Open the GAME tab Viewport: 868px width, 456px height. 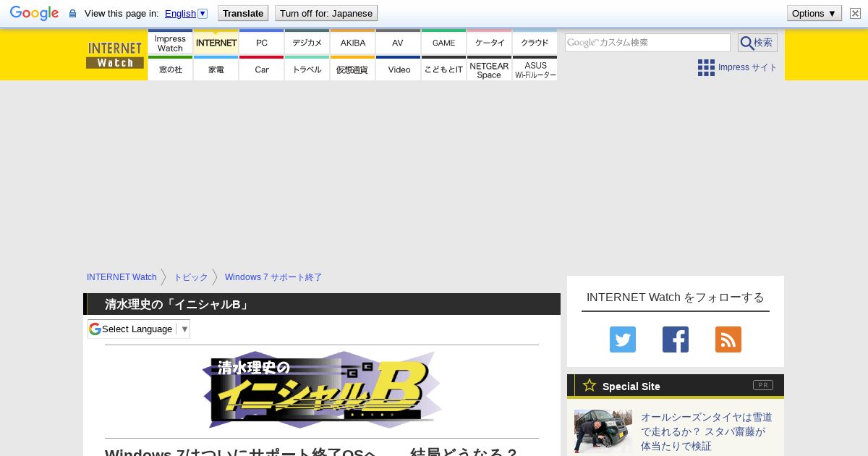tap(443, 43)
